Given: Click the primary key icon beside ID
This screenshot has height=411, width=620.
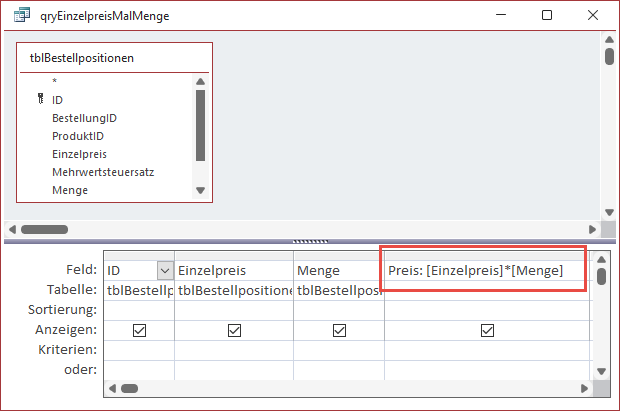Looking at the screenshot, I should pyautogui.click(x=40, y=100).
